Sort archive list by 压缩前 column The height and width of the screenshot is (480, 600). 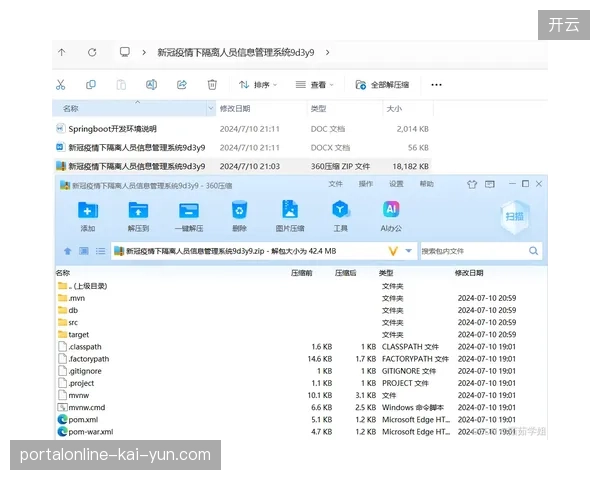click(x=302, y=273)
